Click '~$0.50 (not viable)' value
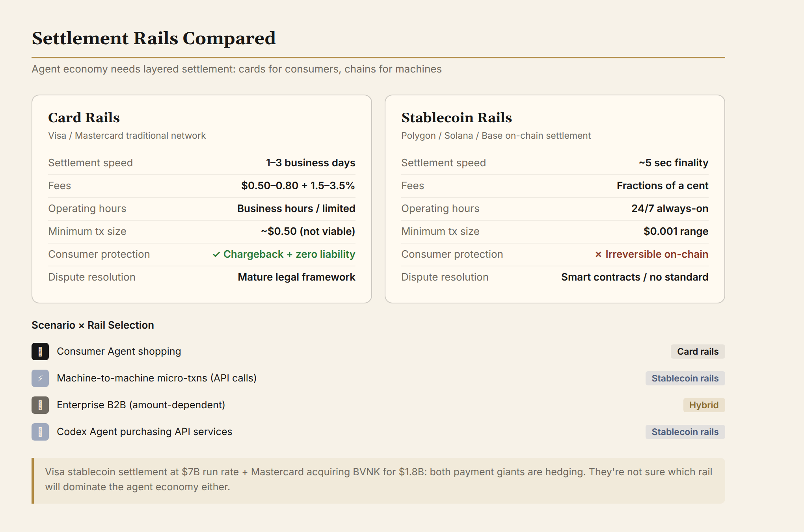Image resolution: width=804 pixels, height=532 pixels. coord(308,231)
